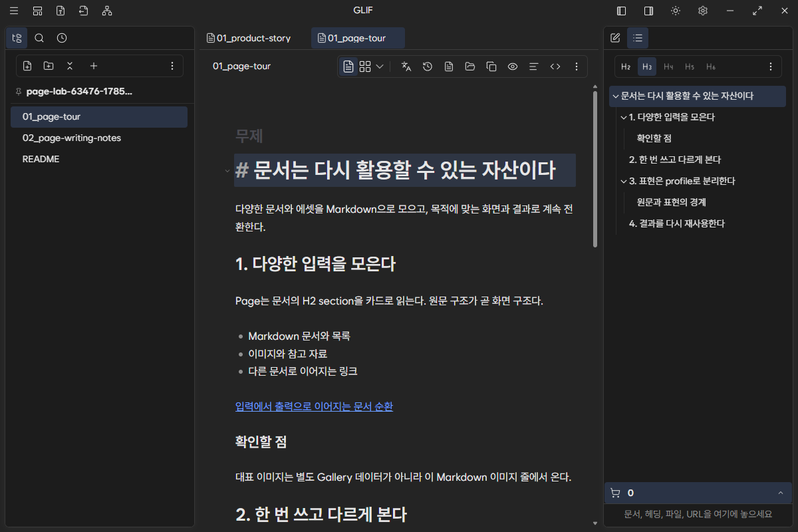Click the open folder icon in editor toolbar
The image size is (798, 532).
click(x=470, y=66)
